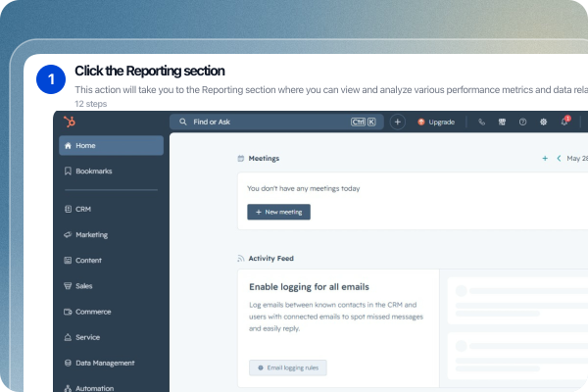Open the notifications bell
The height and width of the screenshot is (392, 588).
click(x=564, y=122)
